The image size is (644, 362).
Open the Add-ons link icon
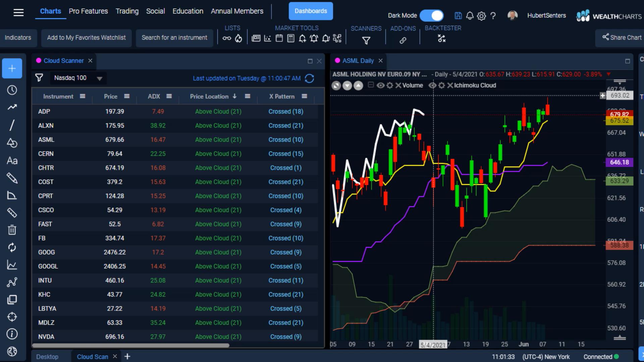pyautogui.click(x=403, y=41)
